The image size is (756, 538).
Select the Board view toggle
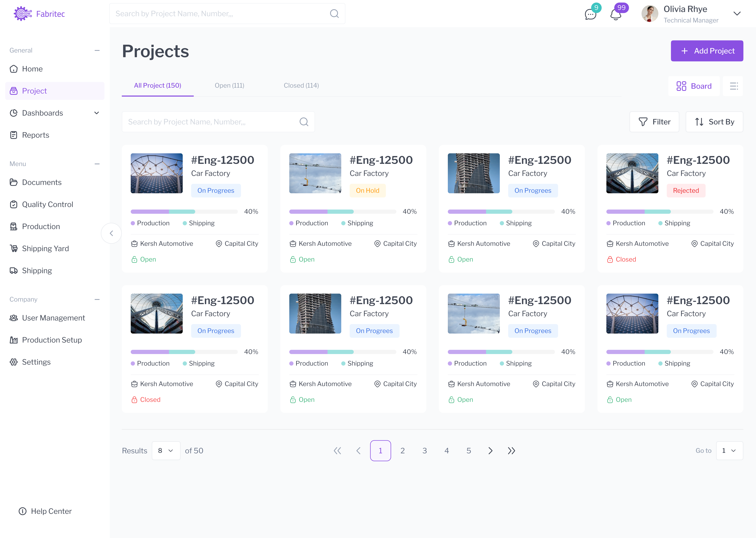tap(694, 86)
